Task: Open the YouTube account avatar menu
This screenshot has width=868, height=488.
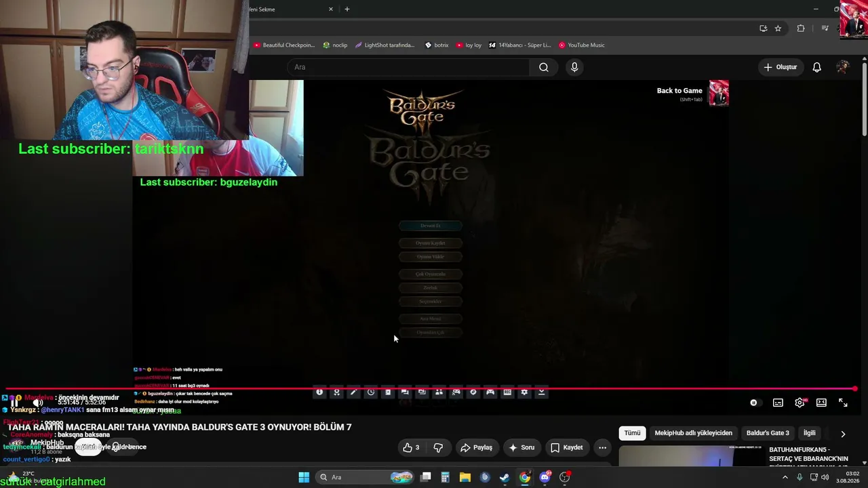Action: tap(843, 67)
